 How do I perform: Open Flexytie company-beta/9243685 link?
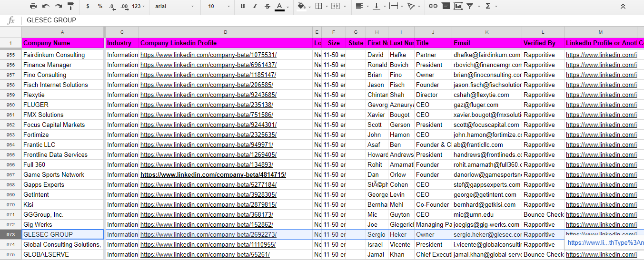208,95
